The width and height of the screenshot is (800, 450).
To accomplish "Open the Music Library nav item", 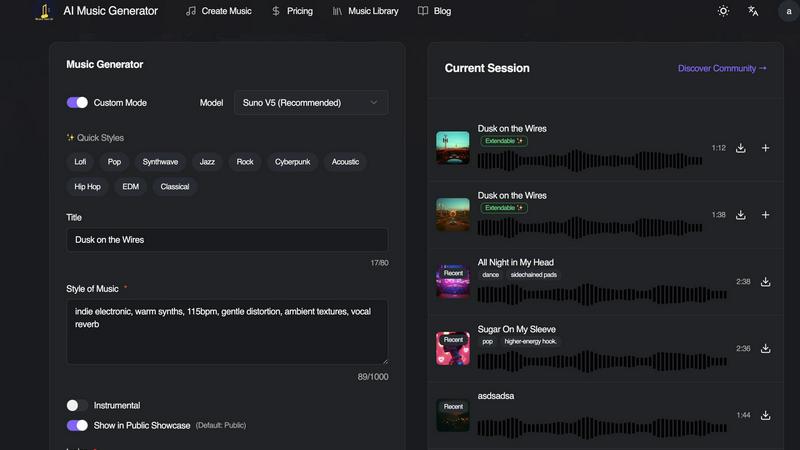I will pos(365,11).
